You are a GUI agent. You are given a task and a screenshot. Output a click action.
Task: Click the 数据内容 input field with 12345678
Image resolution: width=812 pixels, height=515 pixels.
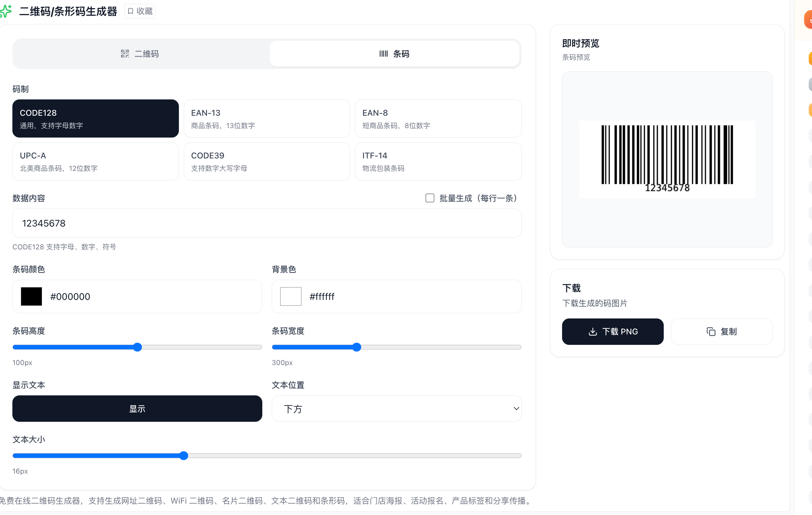pos(267,223)
